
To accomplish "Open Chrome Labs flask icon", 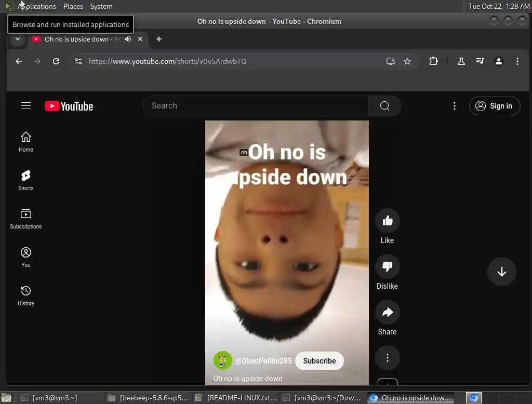I will pyautogui.click(x=461, y=61).
